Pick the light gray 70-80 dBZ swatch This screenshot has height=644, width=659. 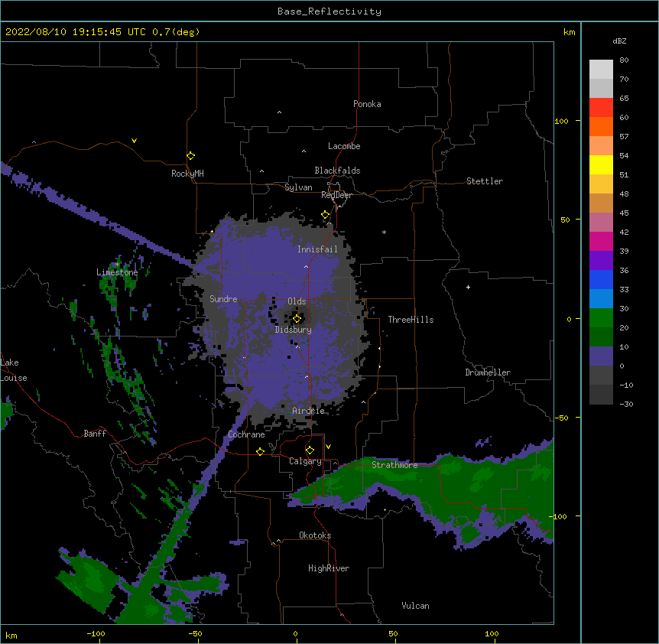click(601, 70)
